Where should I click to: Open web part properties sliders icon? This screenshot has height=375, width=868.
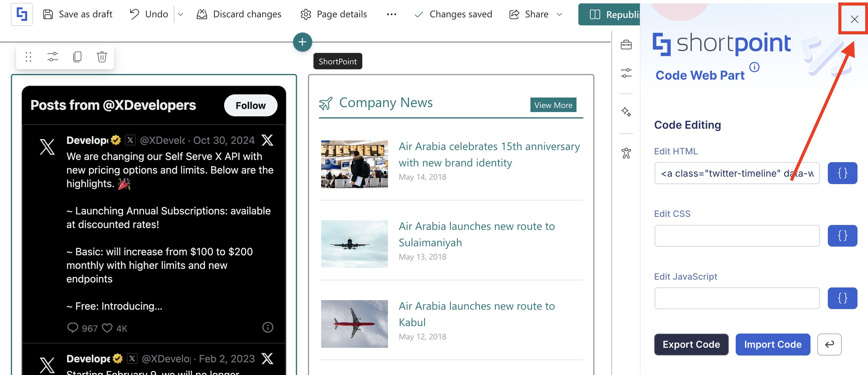[x=53, y=57]
